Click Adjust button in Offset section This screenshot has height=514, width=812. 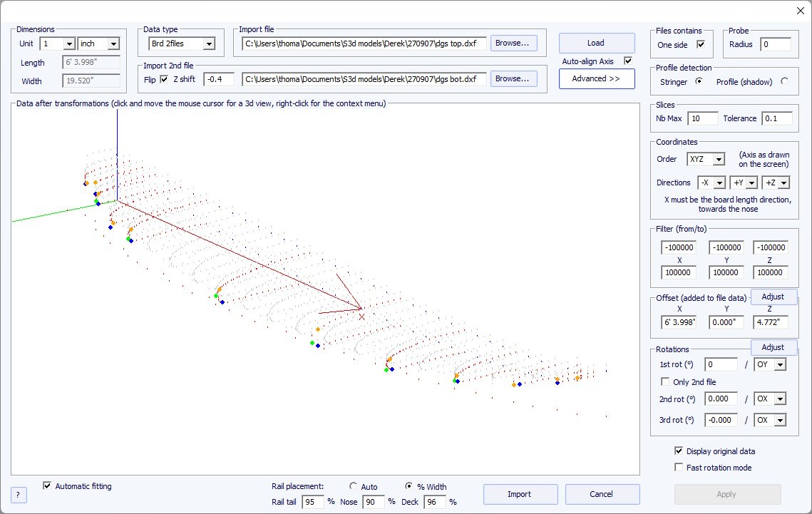coord(773,297)
